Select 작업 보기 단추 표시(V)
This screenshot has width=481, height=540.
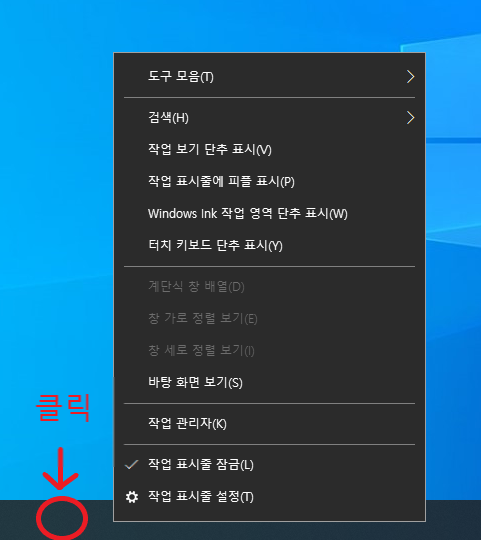[x=269, y=149]
